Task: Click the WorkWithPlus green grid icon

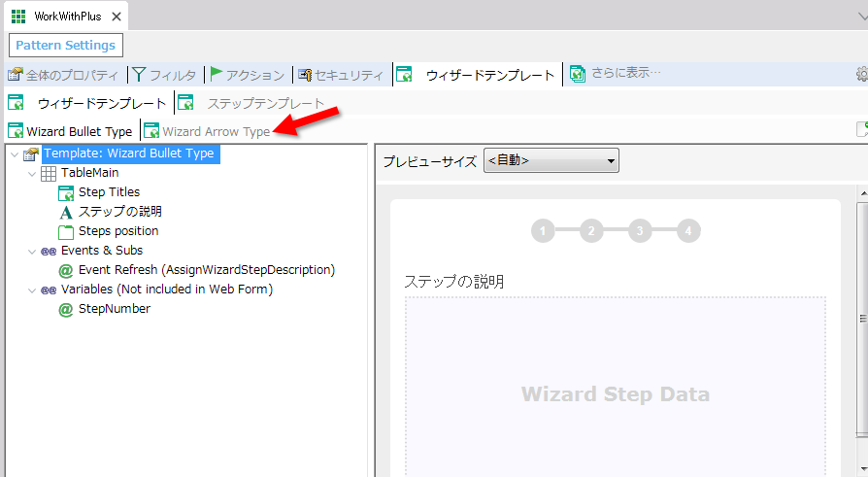Action: [x=18, y=17]
